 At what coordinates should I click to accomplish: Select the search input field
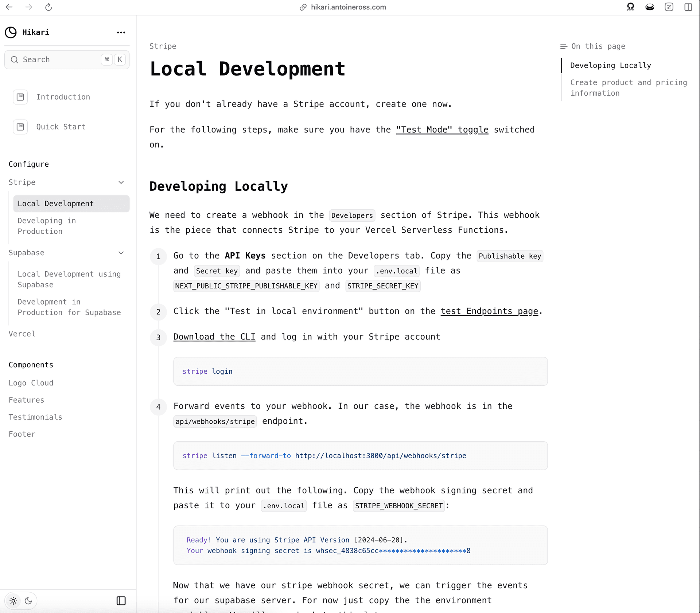(x=67, y=59)
